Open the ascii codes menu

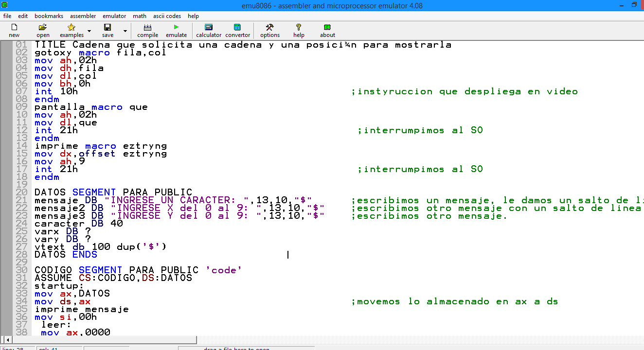tap(167, 16)
